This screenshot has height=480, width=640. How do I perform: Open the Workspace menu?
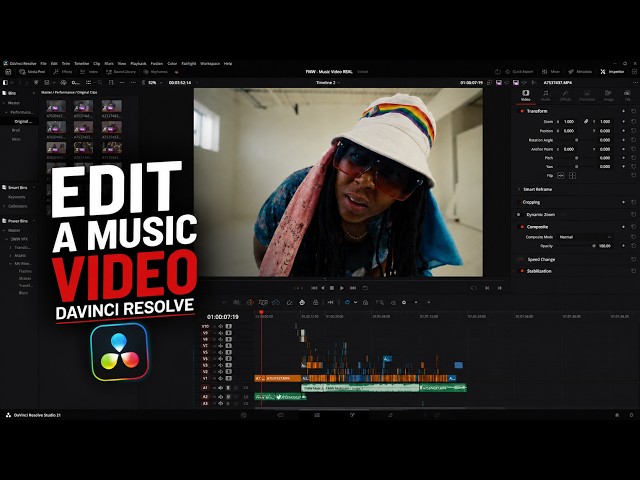(x=210, y=64)
